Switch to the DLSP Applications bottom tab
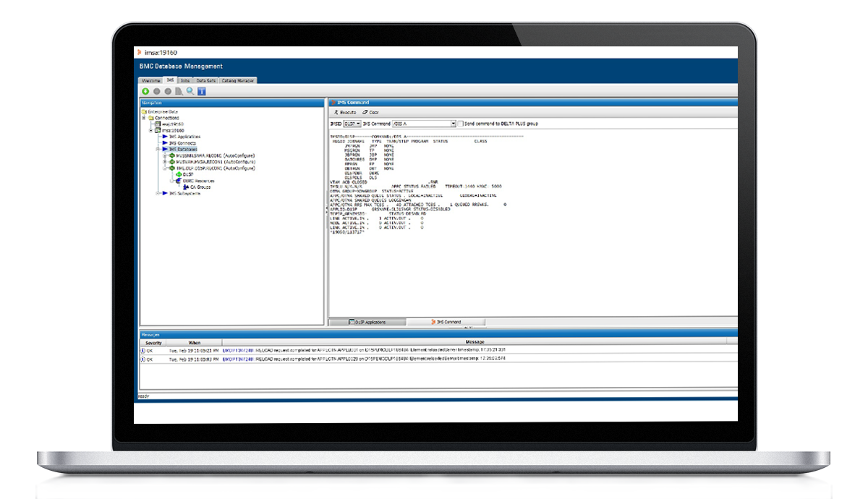Viewport: 868px width, 499px height. point(367,322)
